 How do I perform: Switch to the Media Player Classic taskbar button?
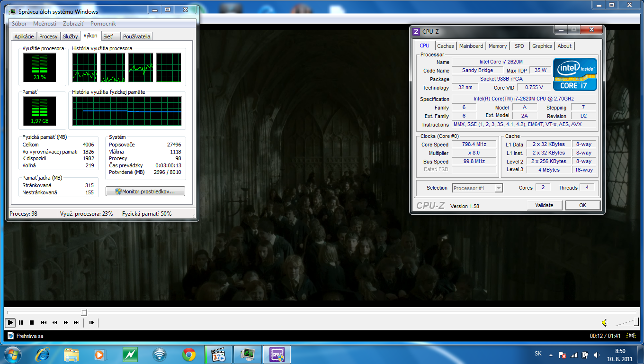tap(218, 355)
